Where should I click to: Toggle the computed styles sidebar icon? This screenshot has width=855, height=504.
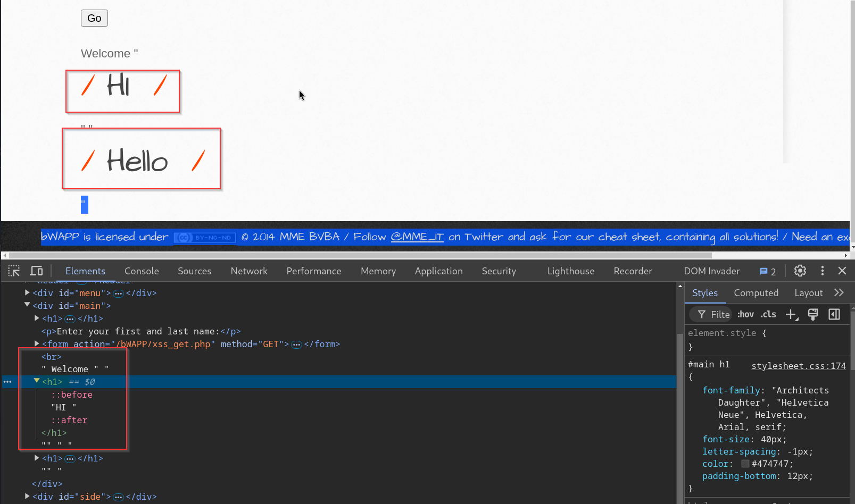click(834, 315)
